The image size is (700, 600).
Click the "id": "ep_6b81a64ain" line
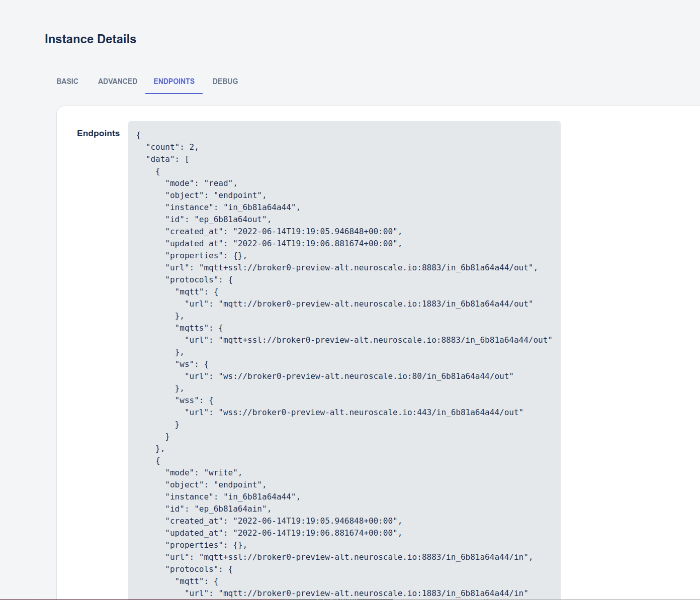(x=218, y=509)
